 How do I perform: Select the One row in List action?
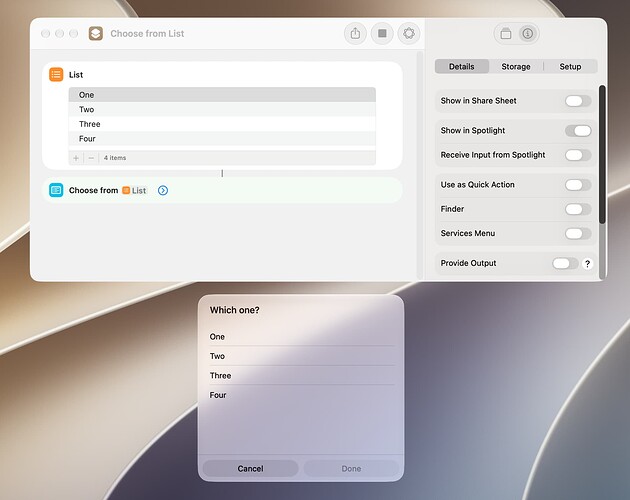tap(222, 95)
